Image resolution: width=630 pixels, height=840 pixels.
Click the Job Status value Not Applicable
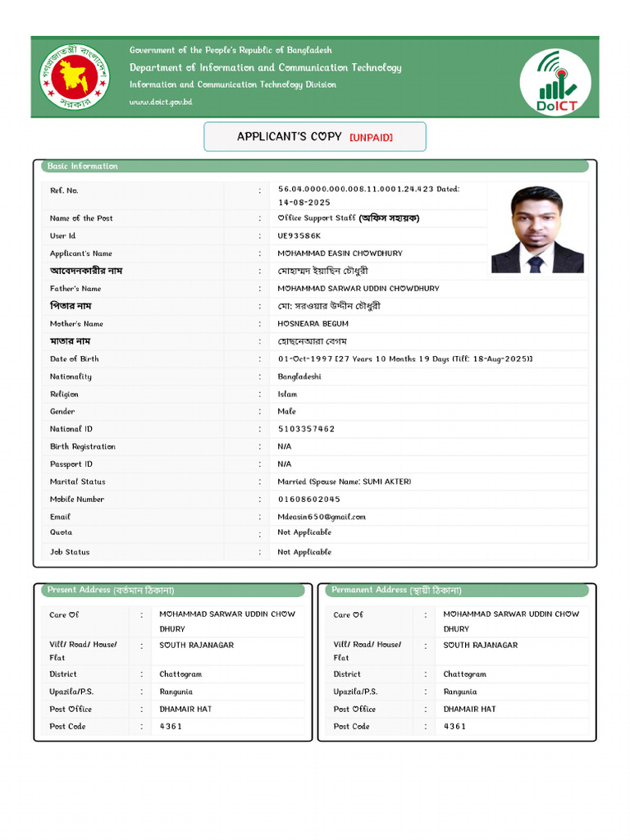[304, 552]
